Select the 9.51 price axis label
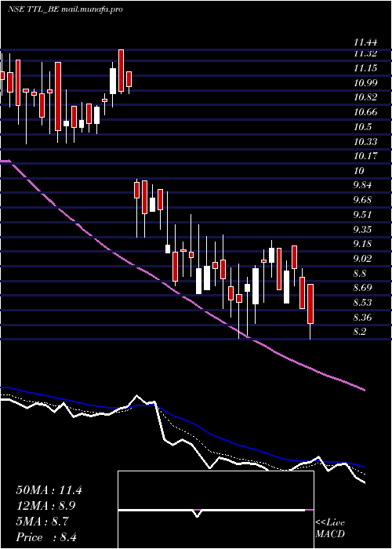The image size is (392, 549). pyautogui.click(x=362, y=215)
